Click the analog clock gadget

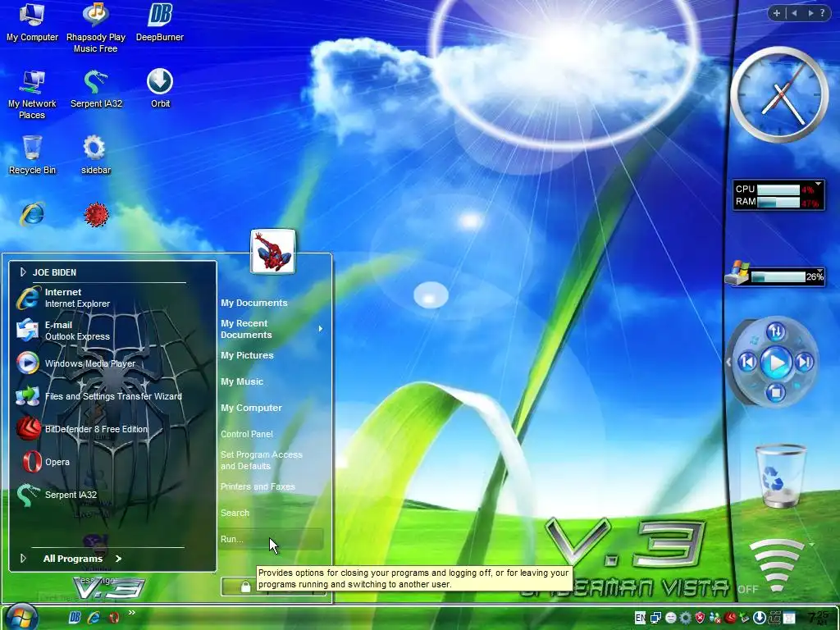point(779,95)
